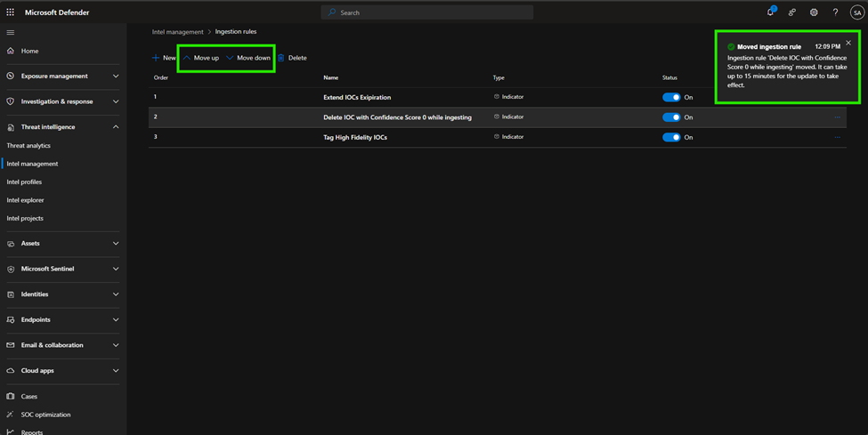
Task: Expand the Microsoft Sentinel chevron
Action: tap(116, 269)
